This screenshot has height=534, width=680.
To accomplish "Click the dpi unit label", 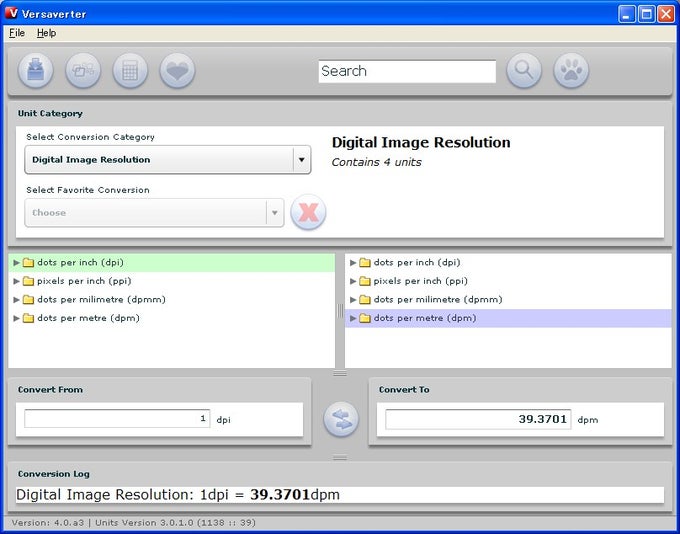I will [223, 420].
